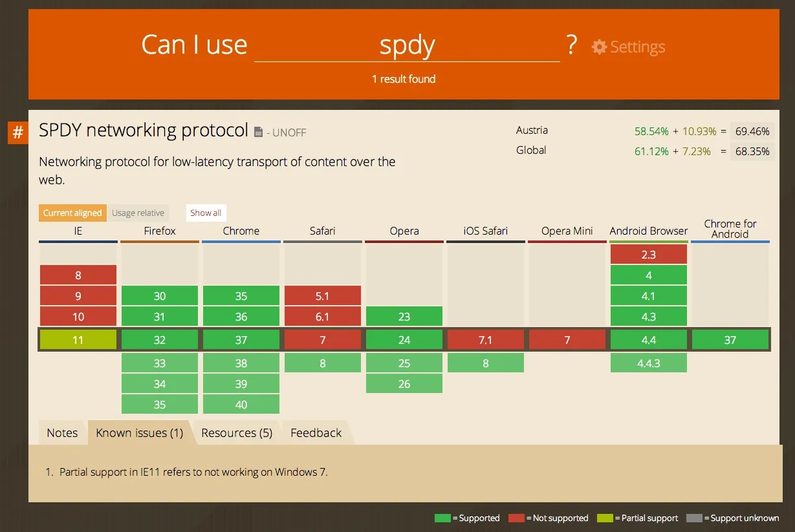Open the Settings gear icon

[600, 47]
